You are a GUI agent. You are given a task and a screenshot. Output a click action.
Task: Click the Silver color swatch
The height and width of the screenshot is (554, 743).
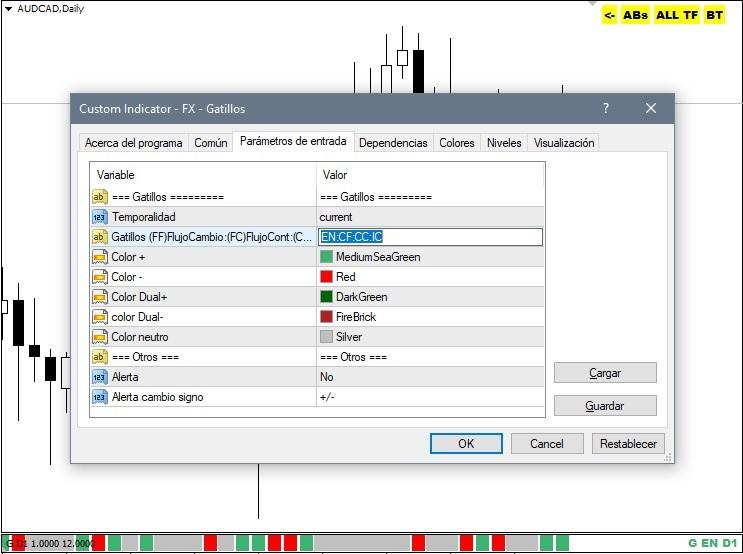coord(326,336)
